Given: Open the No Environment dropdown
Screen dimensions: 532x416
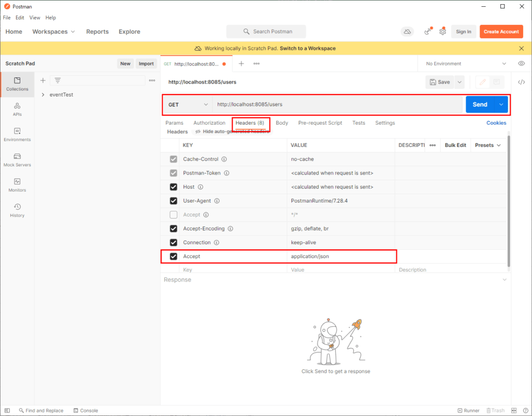Looking at the screenshot, I should click(x=466, y=63).
